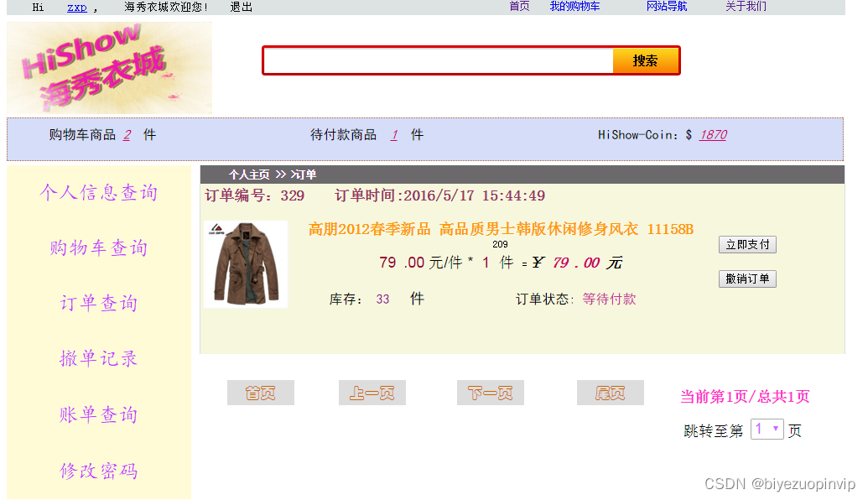Click the 立即支付 pay now button
This screenshot has height=500, width=868.
(747, 244)
